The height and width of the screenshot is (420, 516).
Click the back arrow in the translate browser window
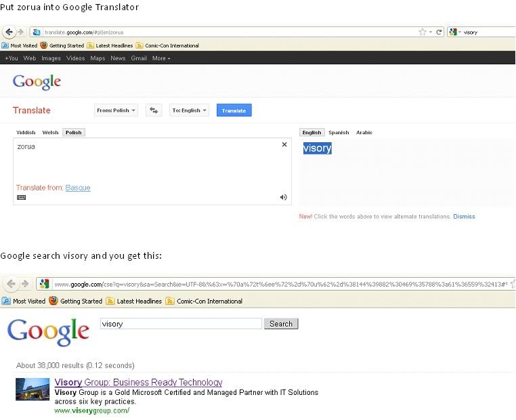point(9,32)
